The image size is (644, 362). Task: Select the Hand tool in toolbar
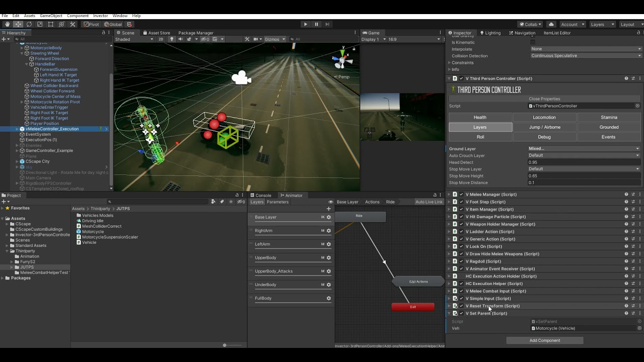tap(7, 24)
